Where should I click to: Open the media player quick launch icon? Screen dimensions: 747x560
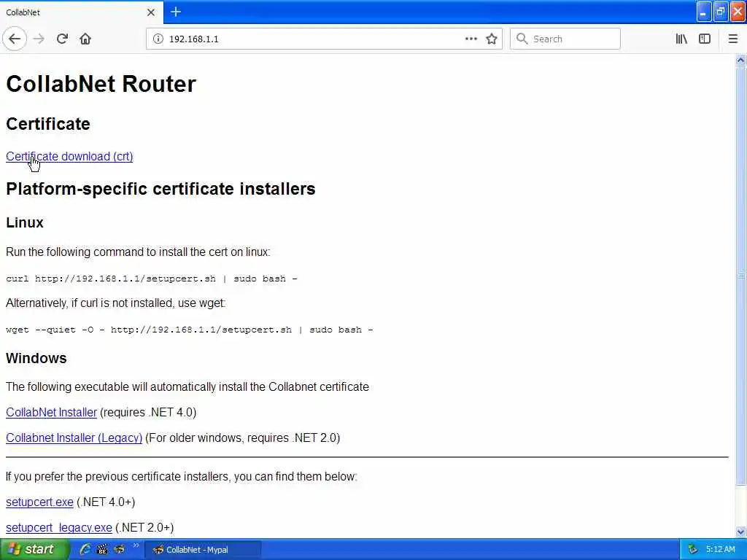102,550
